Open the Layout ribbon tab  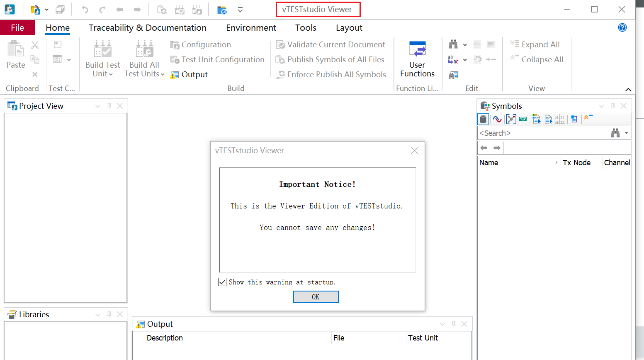[x=349, y=28]
